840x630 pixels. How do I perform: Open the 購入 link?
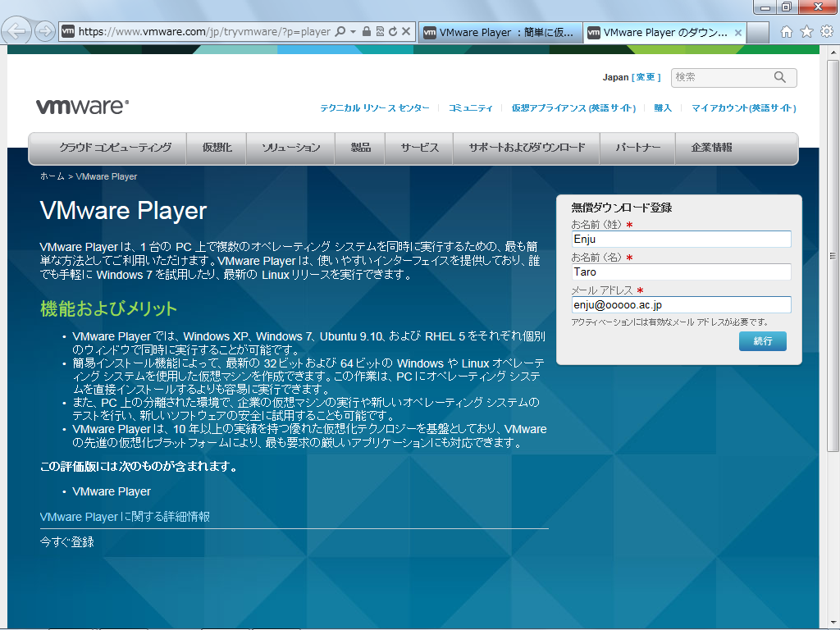[663, 107]
